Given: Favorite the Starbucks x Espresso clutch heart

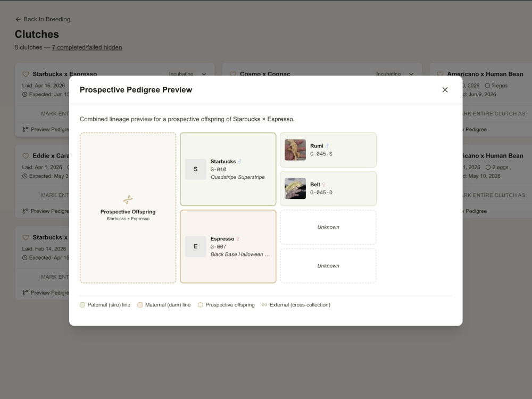Looking at the screenshot, I should [26, 74].
